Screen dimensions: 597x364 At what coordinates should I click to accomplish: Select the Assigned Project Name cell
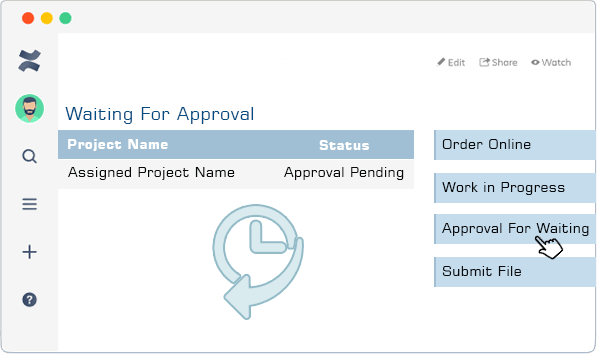point(151,173)
